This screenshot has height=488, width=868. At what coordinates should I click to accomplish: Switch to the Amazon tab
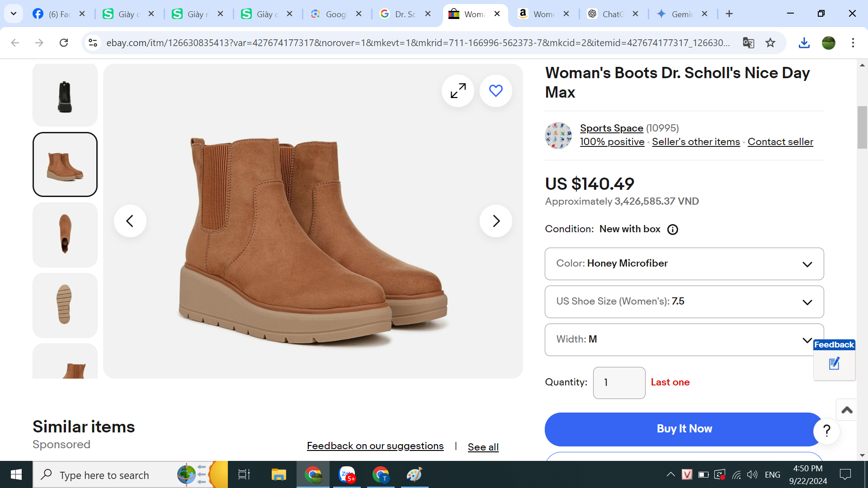pos(542,14)
